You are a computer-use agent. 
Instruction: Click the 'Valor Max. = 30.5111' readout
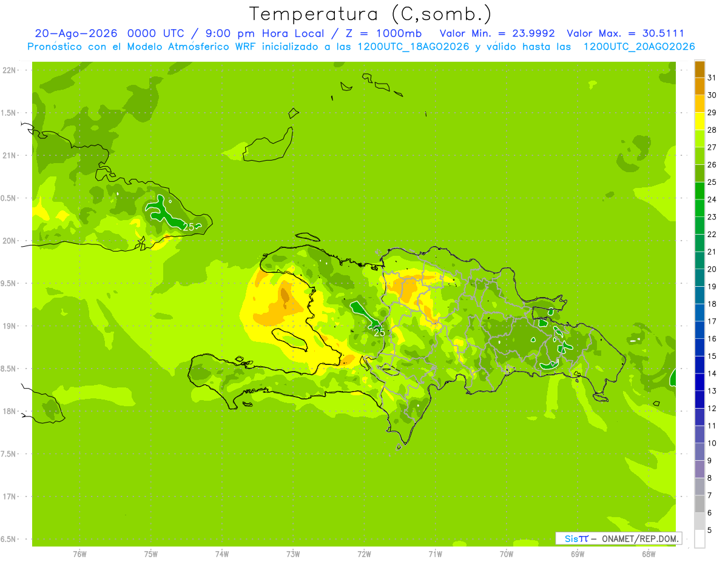tap(625, 33)
